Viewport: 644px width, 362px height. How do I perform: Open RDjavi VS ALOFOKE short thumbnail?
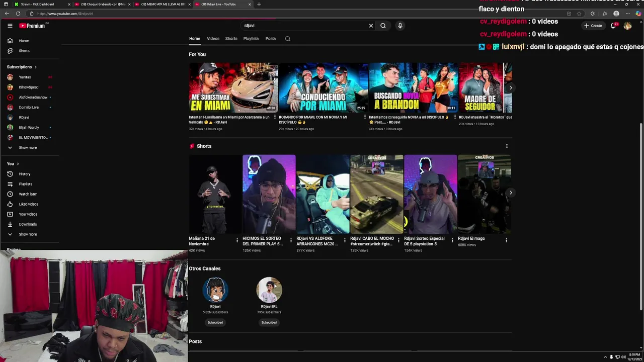(x=323, y=194)
